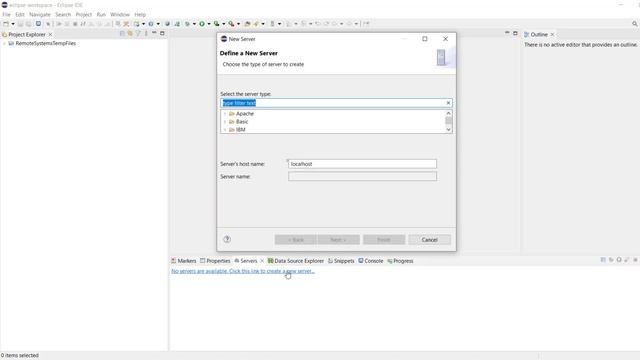Open the Edit menu
640x360 pixels.
point(20,14)
